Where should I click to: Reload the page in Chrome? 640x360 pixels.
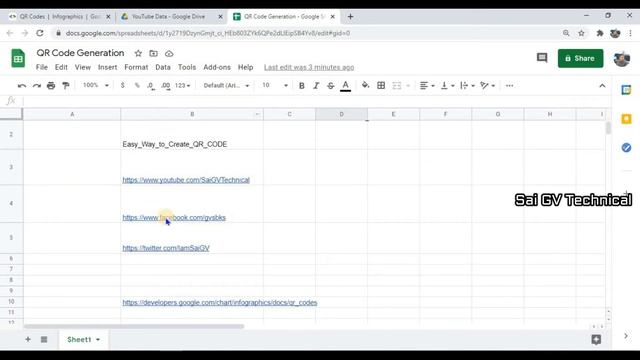tap(40, 33)
